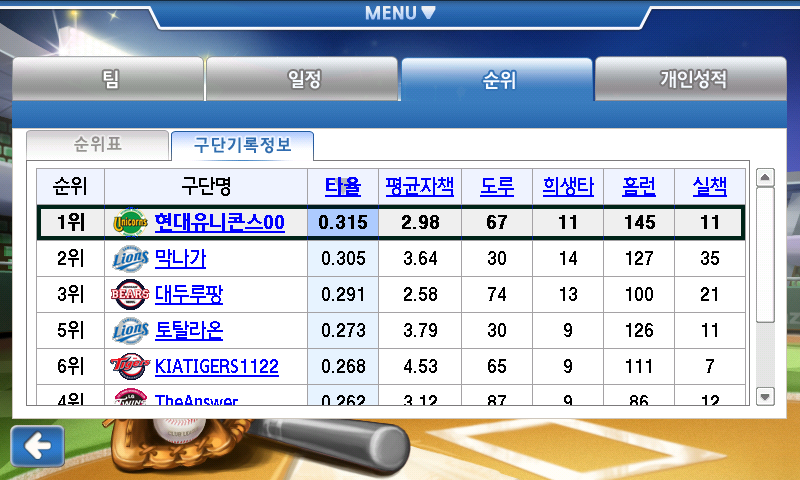Sort by 실책 column header
800x480 pixels.
pyautogui.click(x=710, y=187)
